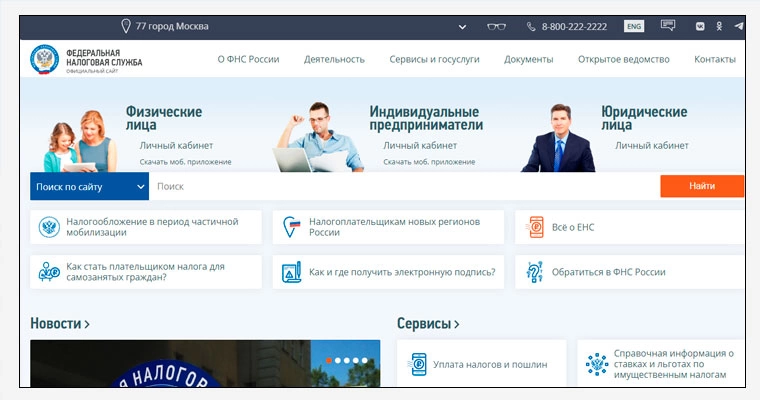Open 'Индивидуальные предприниматели' section heading

coord(426,118)
